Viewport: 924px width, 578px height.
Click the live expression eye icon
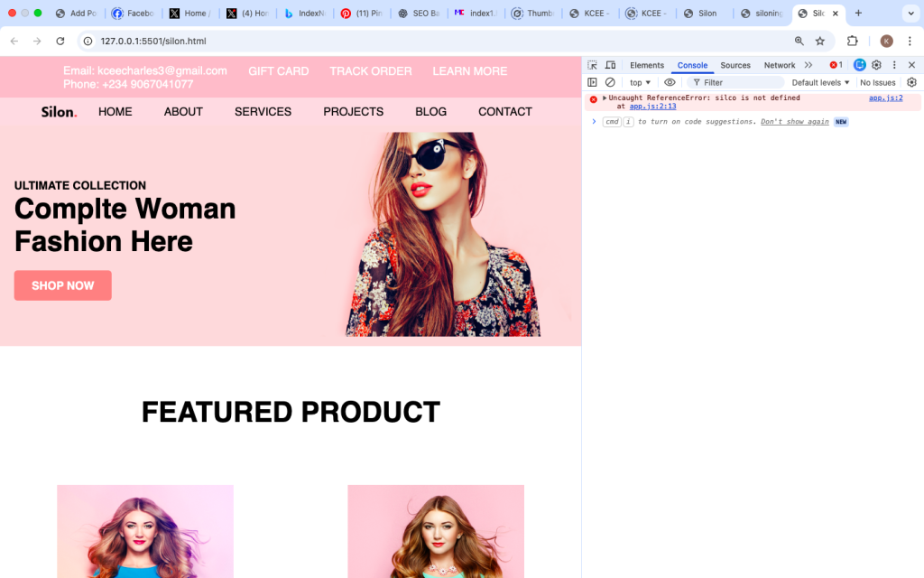click(x=670, y=82)
